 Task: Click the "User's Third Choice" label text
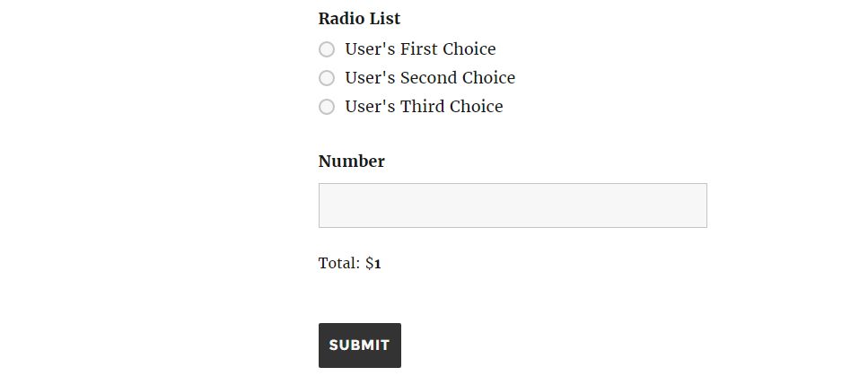tap(424, 107)
